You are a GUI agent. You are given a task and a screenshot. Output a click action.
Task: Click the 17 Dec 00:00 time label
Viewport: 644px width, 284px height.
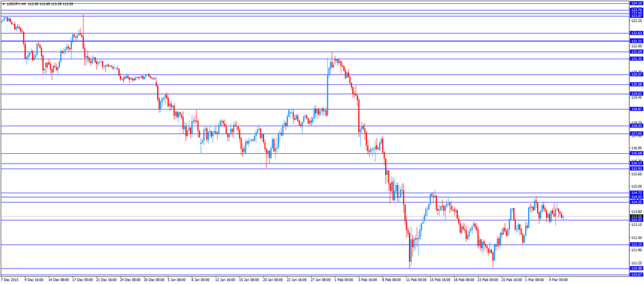pos(81,280)
